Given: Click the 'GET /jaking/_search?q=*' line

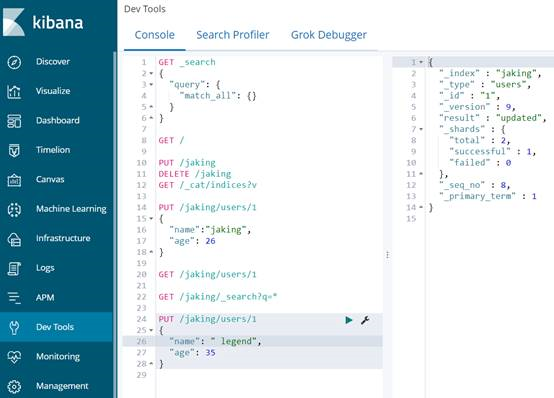Looking at the screenshot, I should 218,297.
